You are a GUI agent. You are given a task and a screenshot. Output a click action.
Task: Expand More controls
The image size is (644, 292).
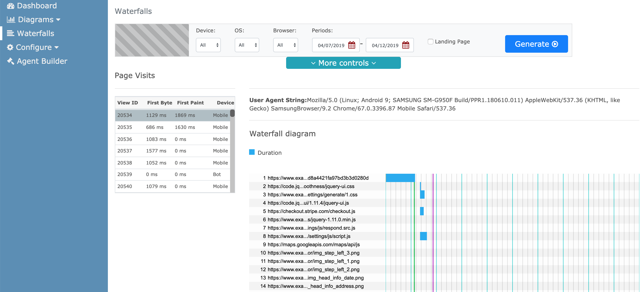[343, 63]
